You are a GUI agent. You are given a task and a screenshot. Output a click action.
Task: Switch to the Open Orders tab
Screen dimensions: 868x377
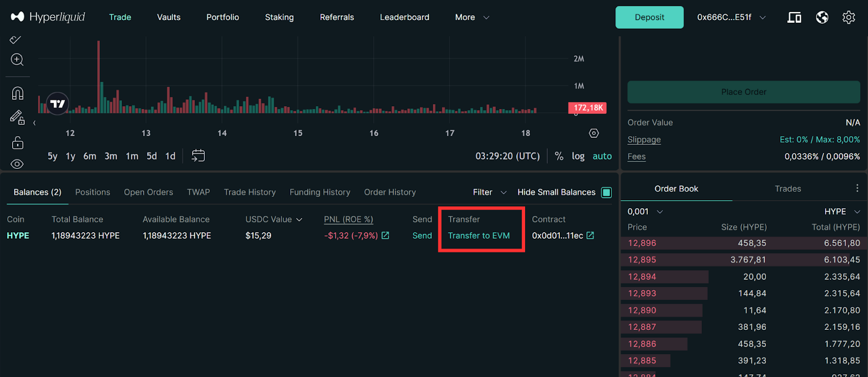click(148, 192)
